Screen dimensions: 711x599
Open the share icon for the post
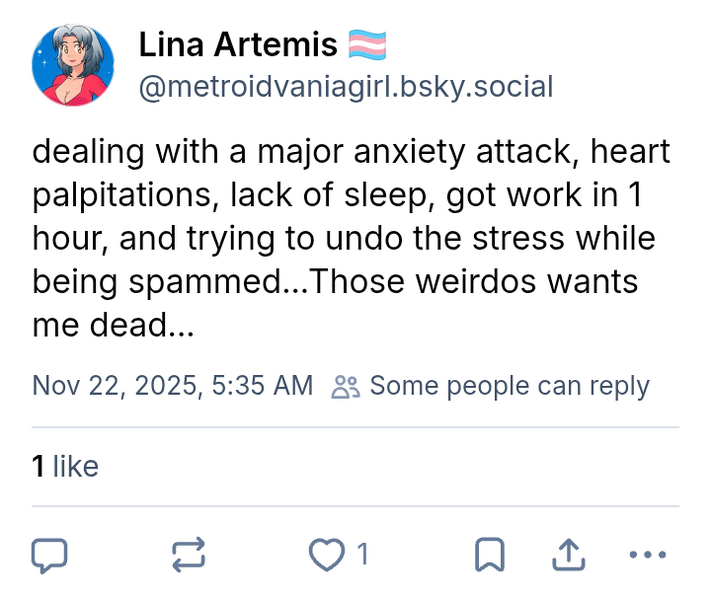[568, 555]
